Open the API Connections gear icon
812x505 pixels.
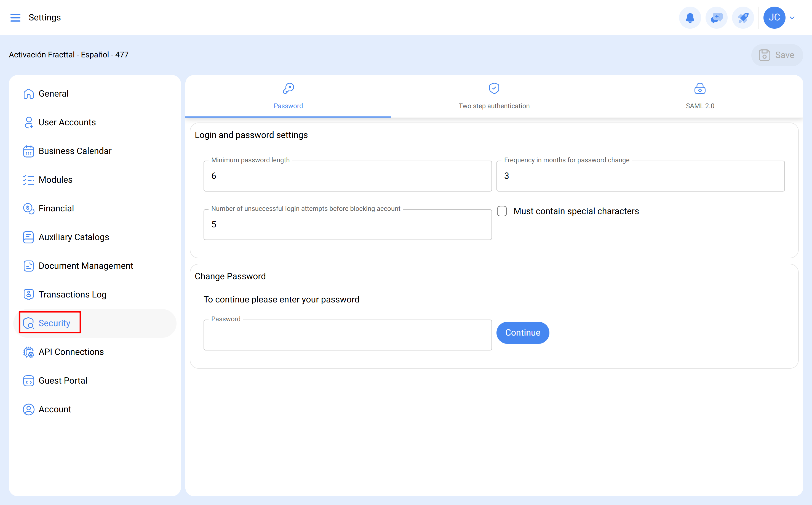[28, 352]
